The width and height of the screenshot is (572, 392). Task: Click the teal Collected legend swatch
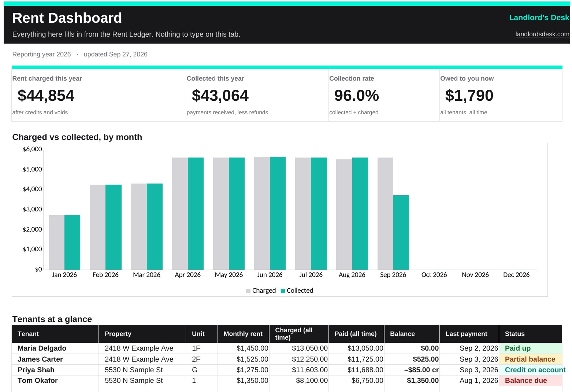[x=283, y=291]
